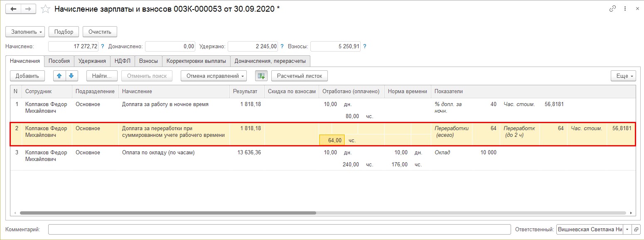The image size is (644, 240).
Task: Click the Доначислено amount field
Action: point(170,47)
